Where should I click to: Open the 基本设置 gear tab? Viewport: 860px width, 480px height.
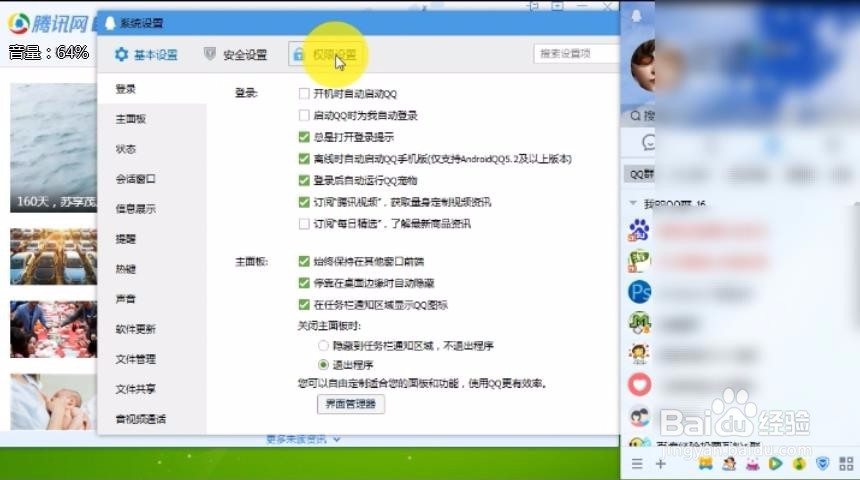[x=146, y=54]
